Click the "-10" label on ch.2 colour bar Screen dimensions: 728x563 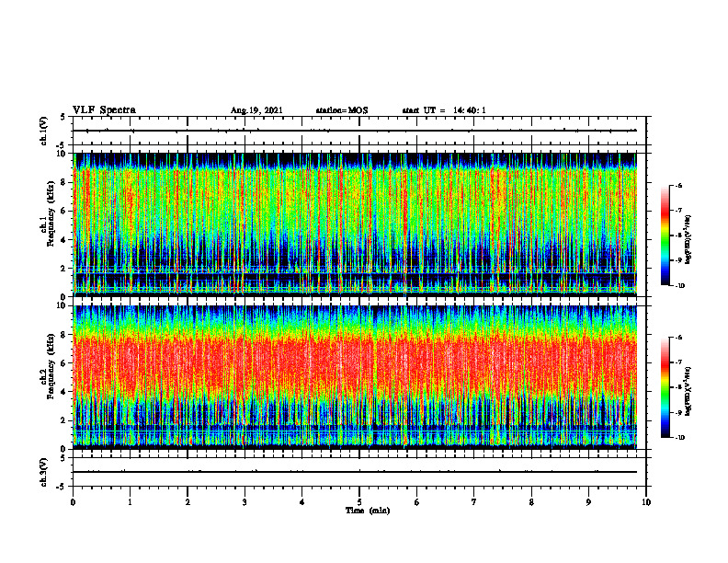680,438
